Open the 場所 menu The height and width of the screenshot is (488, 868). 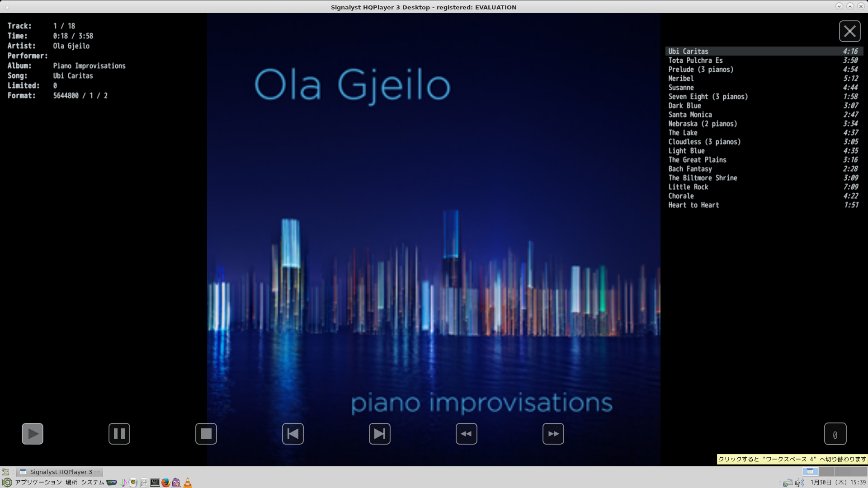[71, 483]
